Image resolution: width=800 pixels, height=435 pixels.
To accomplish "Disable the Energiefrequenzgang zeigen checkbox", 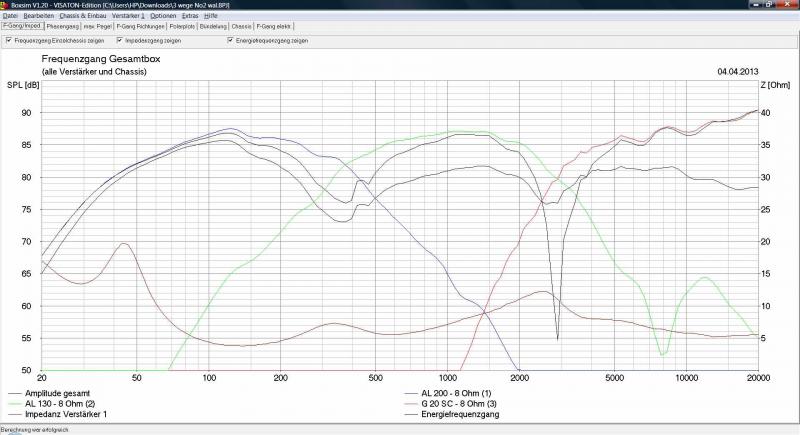I will (x=230, y=41).
